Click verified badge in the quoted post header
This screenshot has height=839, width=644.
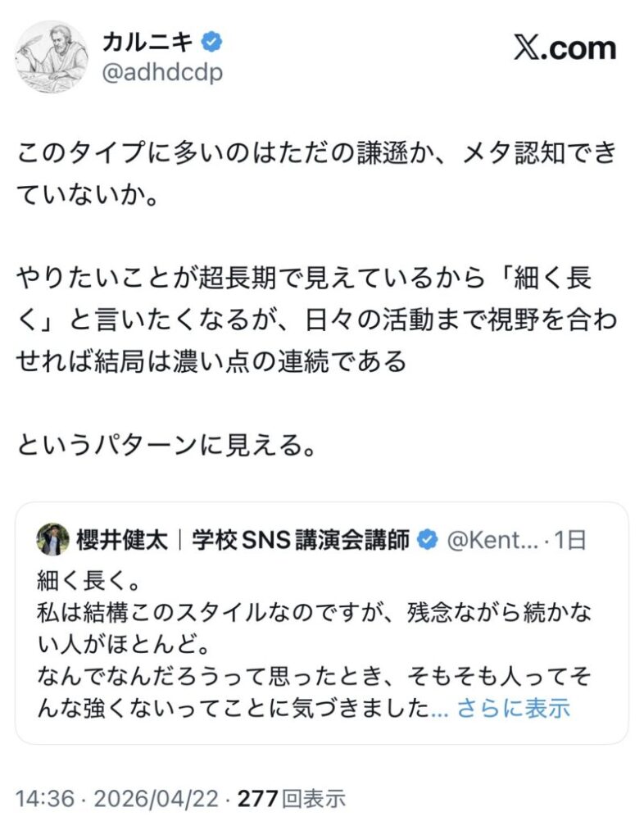[x=427, y=540]
